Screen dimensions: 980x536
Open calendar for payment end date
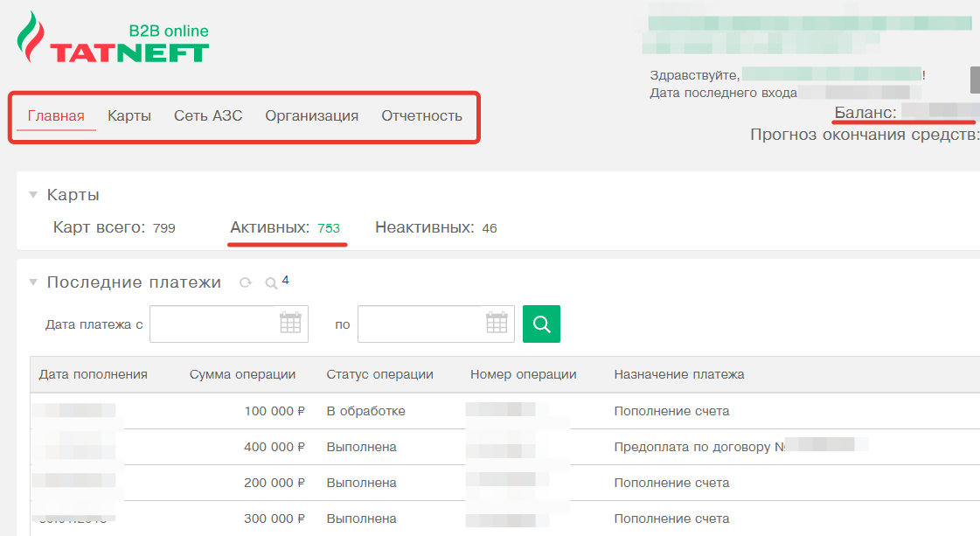point(497,324)
